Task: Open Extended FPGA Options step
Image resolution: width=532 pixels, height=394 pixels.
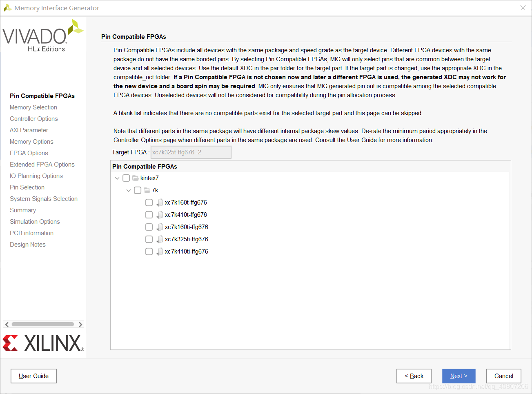Action: tap(42, 165)
